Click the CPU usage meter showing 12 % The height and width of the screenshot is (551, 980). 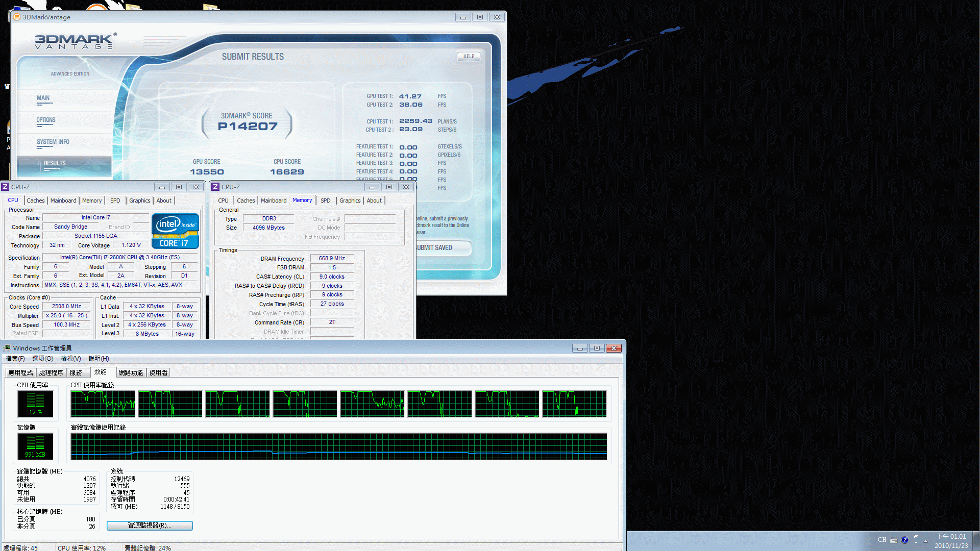pos(35,404)
